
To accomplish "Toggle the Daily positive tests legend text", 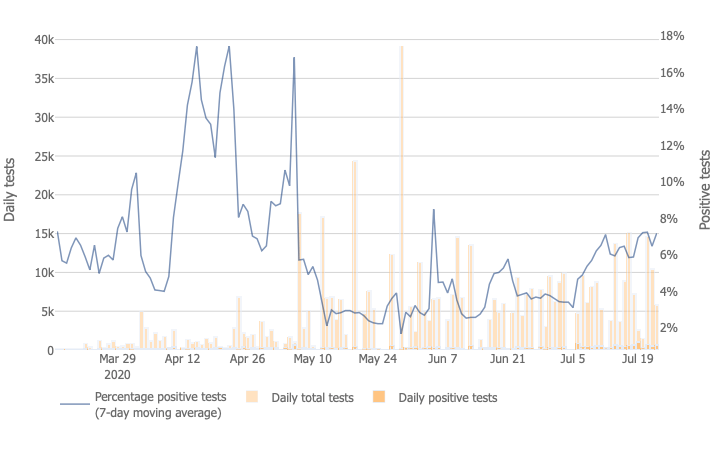I will point(448,398).
